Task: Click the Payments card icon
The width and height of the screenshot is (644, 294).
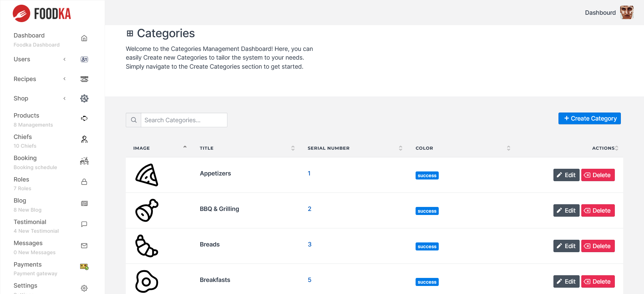Action: pos(84,267)
